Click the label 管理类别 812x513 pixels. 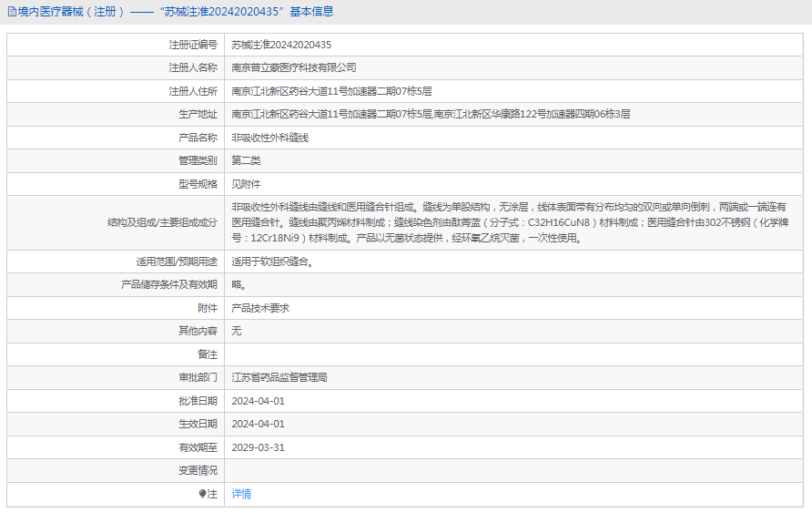point(198,160)
